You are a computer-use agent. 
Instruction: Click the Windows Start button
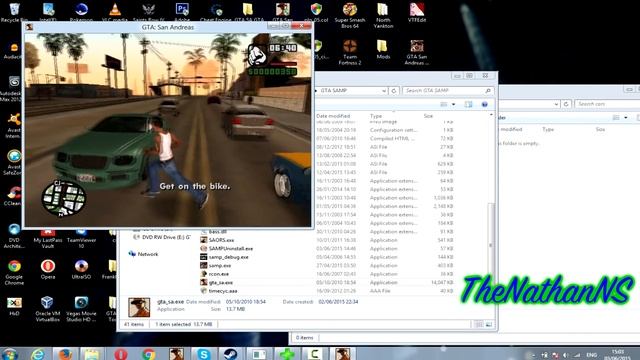tap(10, 354)
